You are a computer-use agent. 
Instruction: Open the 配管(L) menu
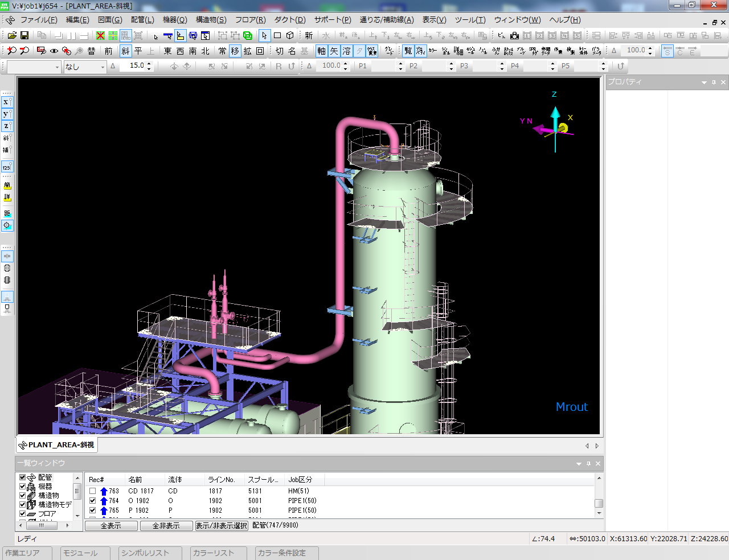142,19
